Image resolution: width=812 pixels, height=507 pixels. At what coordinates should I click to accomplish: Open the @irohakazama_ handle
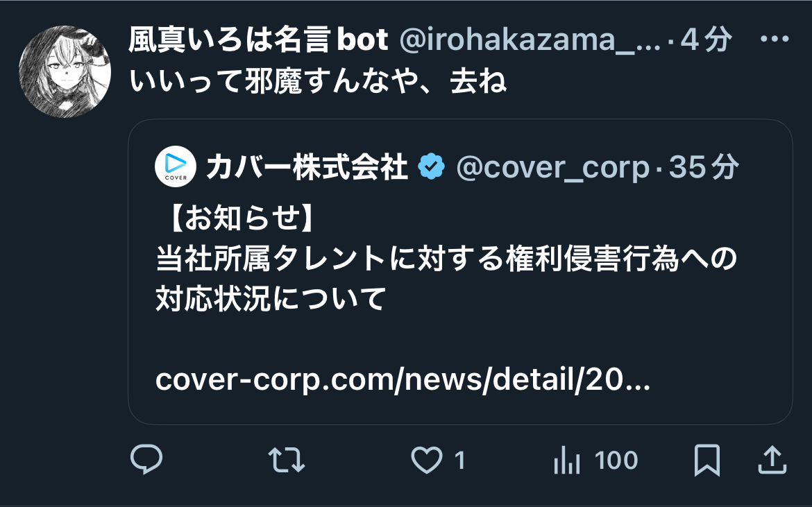pyautogui.click(x=530, y=40)
